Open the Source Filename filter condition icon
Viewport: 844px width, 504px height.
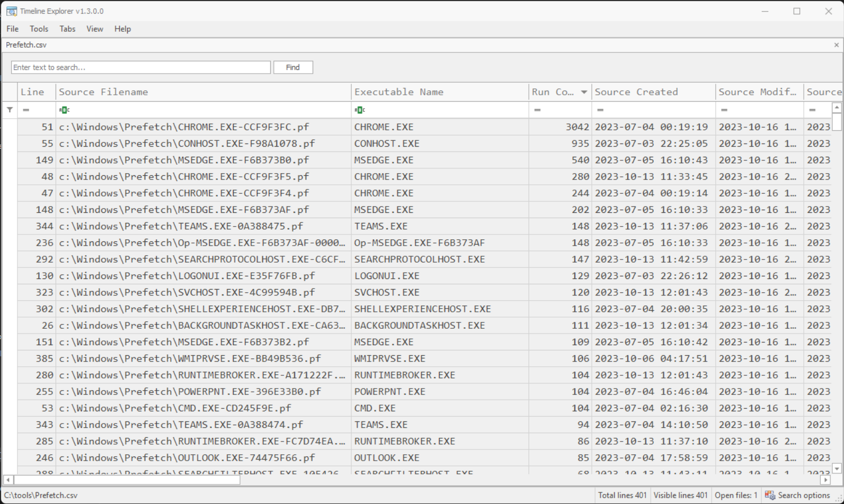(64, 110)
